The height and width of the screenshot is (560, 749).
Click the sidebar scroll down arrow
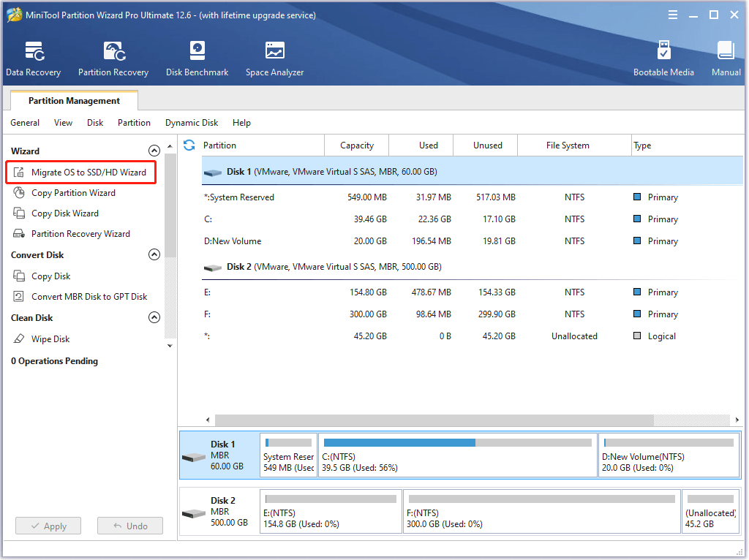click(x=170, y=346)
